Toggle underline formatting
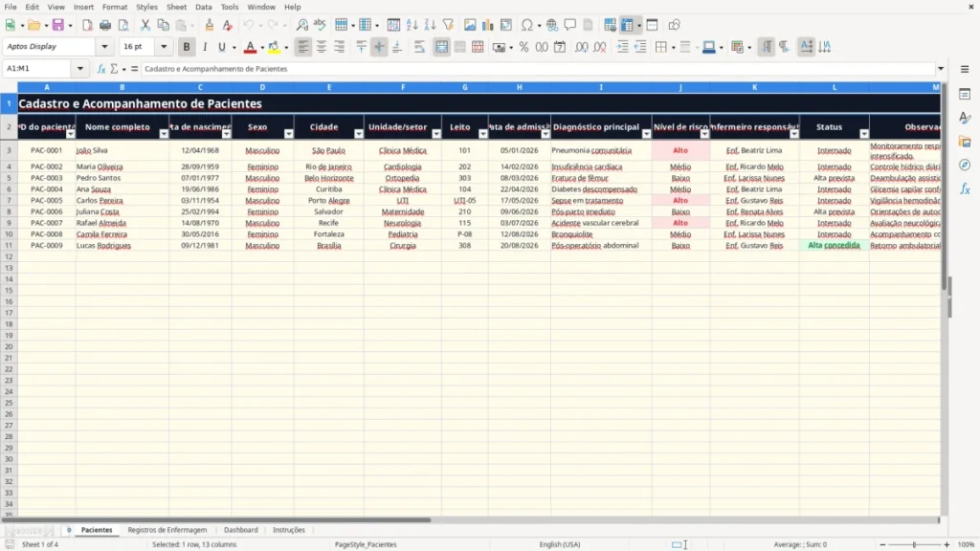 coord(222,47)
